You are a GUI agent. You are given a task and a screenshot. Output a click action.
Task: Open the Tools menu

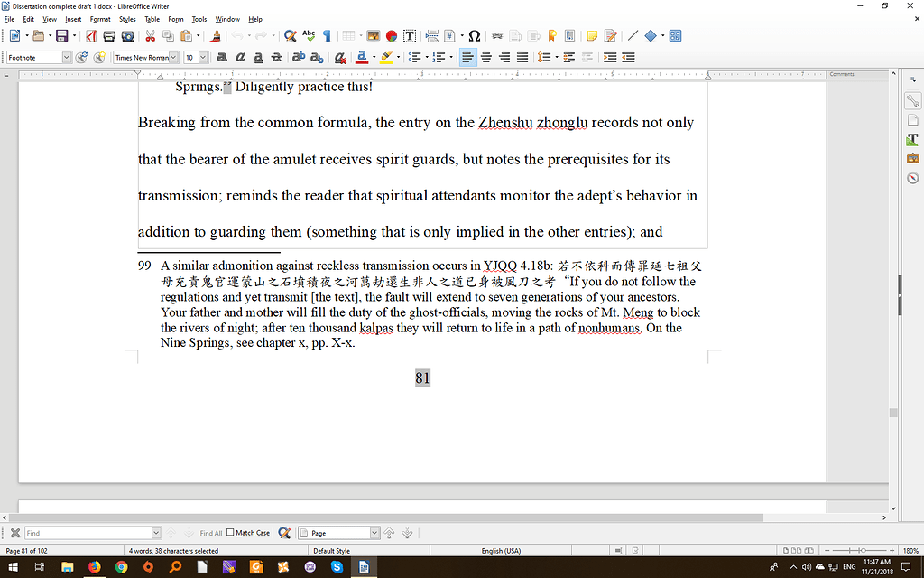coord(199,18)
